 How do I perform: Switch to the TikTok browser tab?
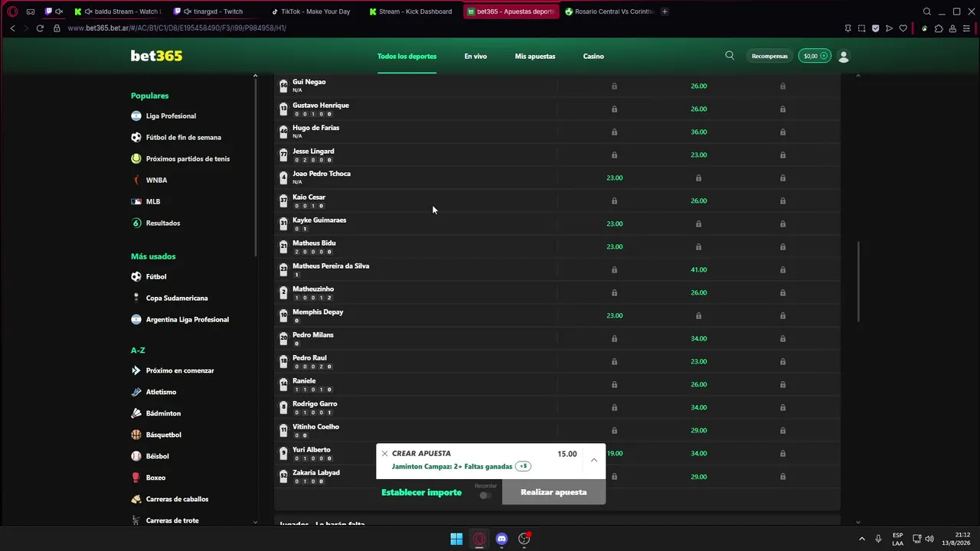click(310, 11)
